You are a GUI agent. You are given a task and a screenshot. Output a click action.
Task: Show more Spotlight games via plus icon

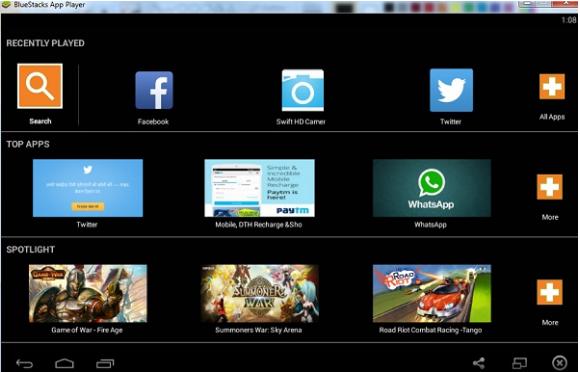[x=550, y=292]
